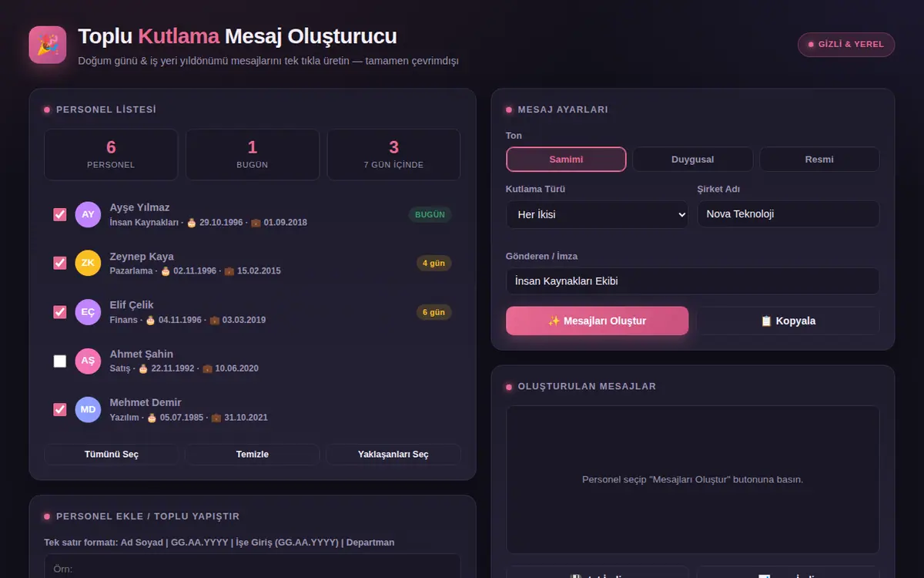Click the Oluşturulan Mesajlar heading
924x578 pixels.
coord(587,386)
